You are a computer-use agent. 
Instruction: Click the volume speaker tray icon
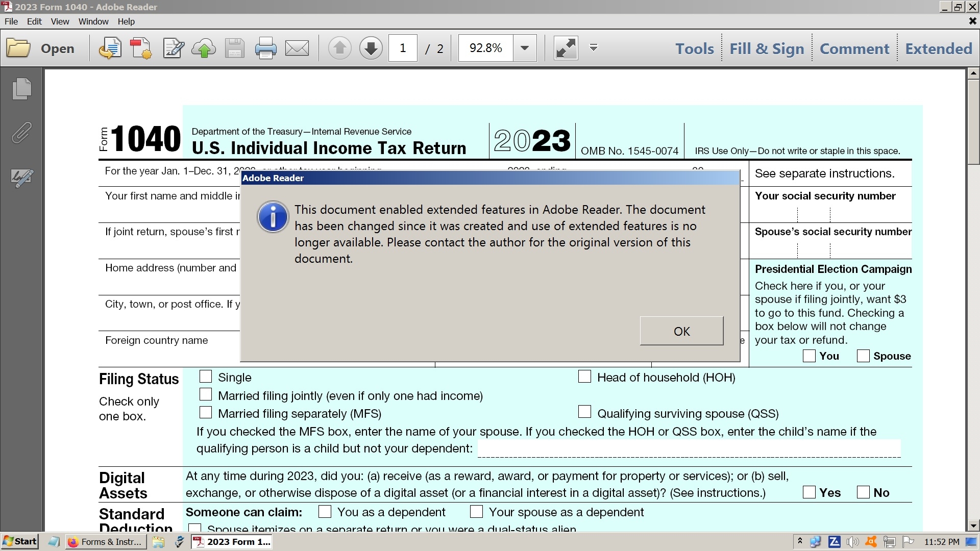[852, 542]
